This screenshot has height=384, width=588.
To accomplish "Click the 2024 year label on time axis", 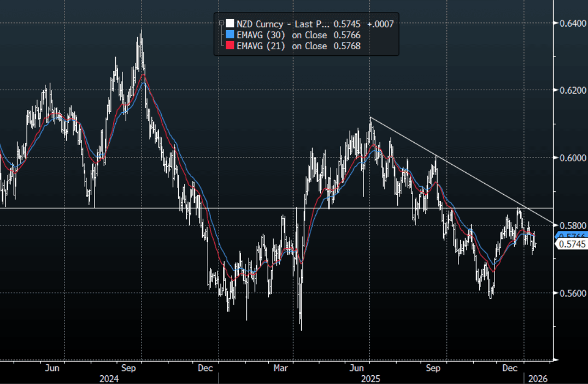I will point(109,379).
